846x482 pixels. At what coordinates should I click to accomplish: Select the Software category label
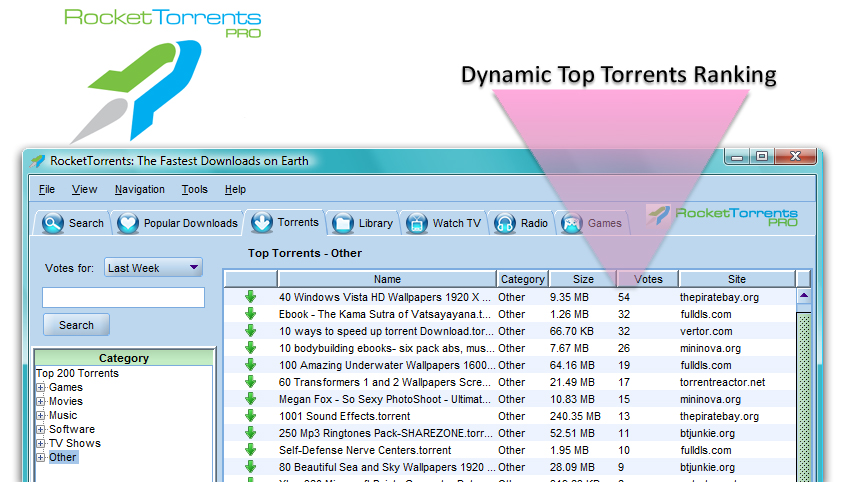point(72,430)
